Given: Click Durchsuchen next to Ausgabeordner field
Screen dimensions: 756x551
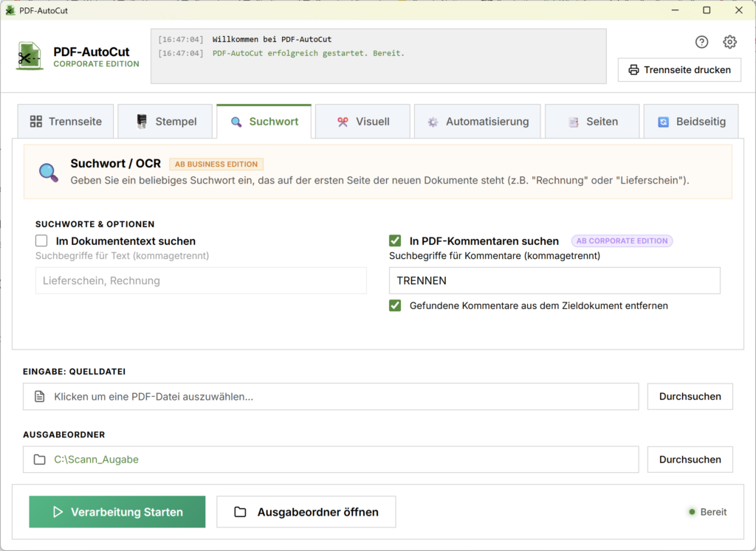Looking at the screenshot, I should pos(690,460).
